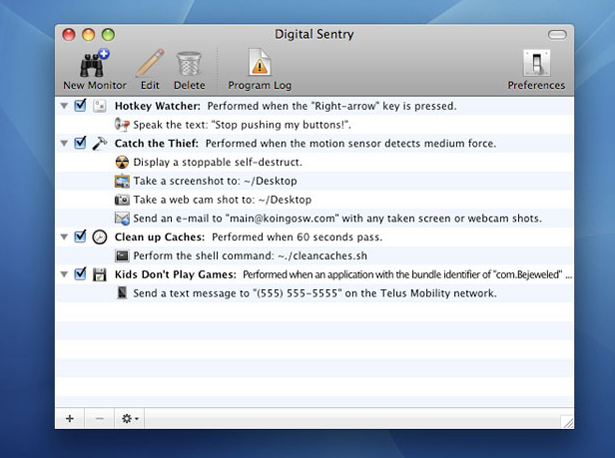Click 'Performed when the motion sensor detects' text
This screenshot has width=615, height=458.
tap(351, 144)
